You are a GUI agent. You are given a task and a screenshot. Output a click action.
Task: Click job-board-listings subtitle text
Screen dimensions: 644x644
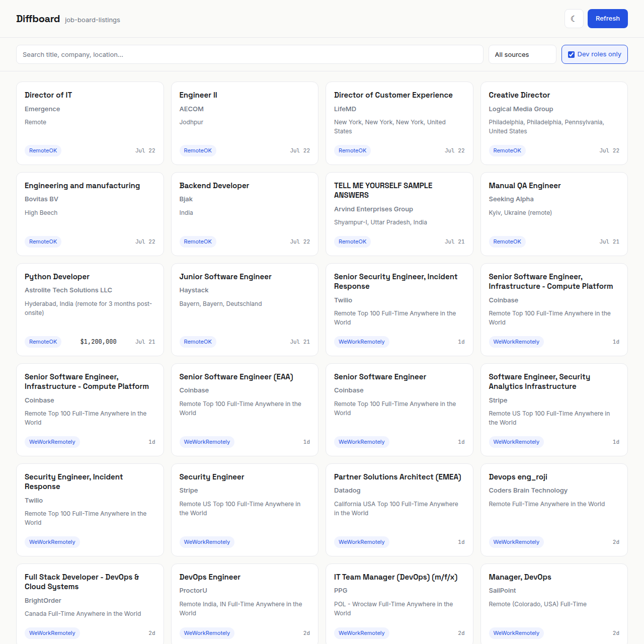pyautogui.click(x=93, y=20)
